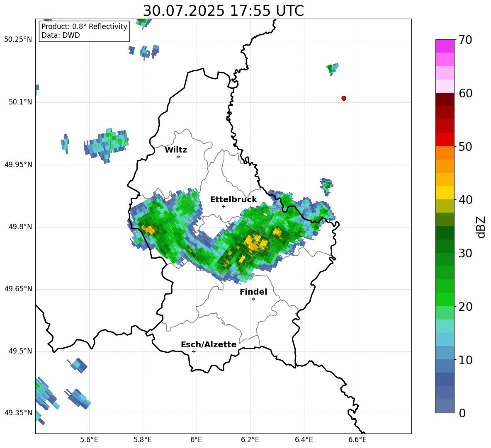Click the dBZ colorbar axis label
Screen dimensions: 491x448
point(481,227)
